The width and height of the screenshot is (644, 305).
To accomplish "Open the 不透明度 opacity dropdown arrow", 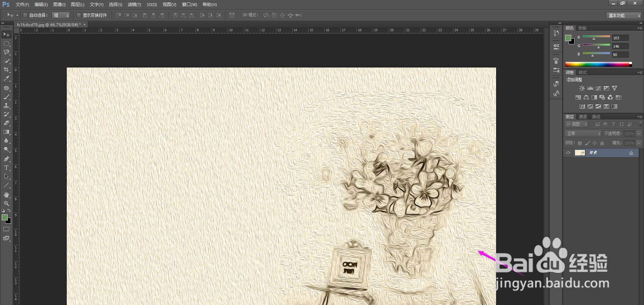I will coord(639,134).
